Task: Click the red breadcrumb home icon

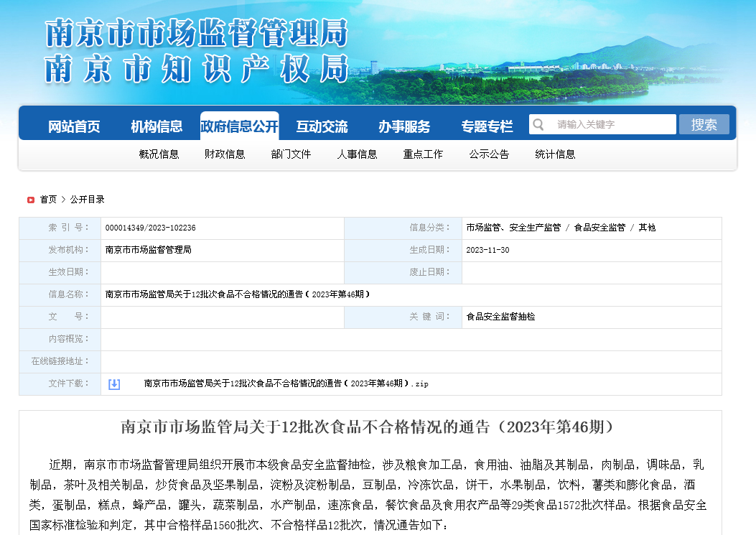Action: coord(31,200)
